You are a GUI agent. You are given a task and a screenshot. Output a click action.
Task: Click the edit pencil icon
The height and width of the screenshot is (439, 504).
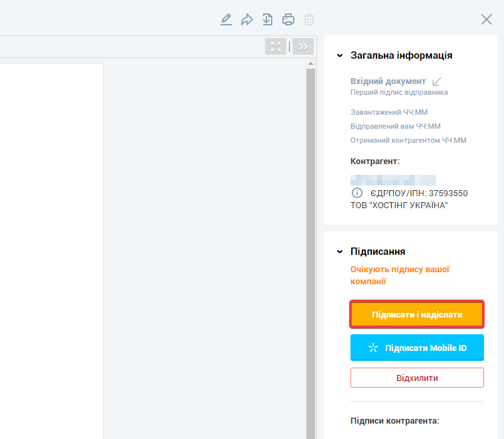[226, 19]
